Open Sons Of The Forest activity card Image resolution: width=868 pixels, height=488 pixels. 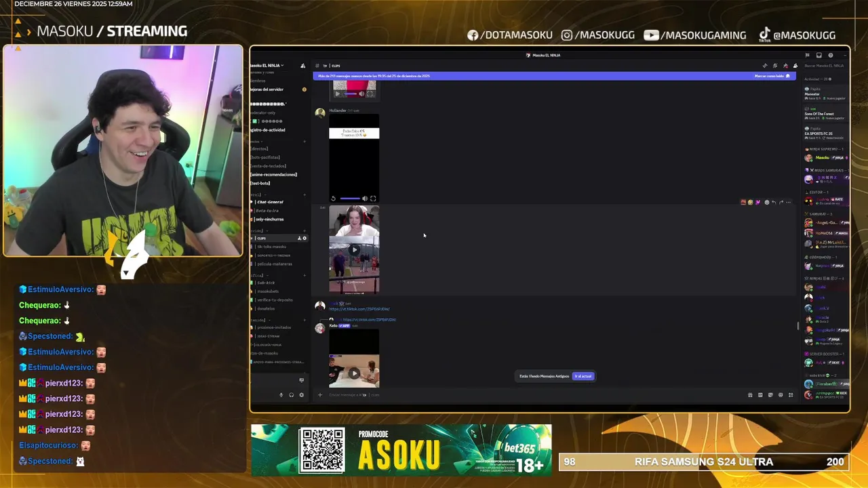825,115
